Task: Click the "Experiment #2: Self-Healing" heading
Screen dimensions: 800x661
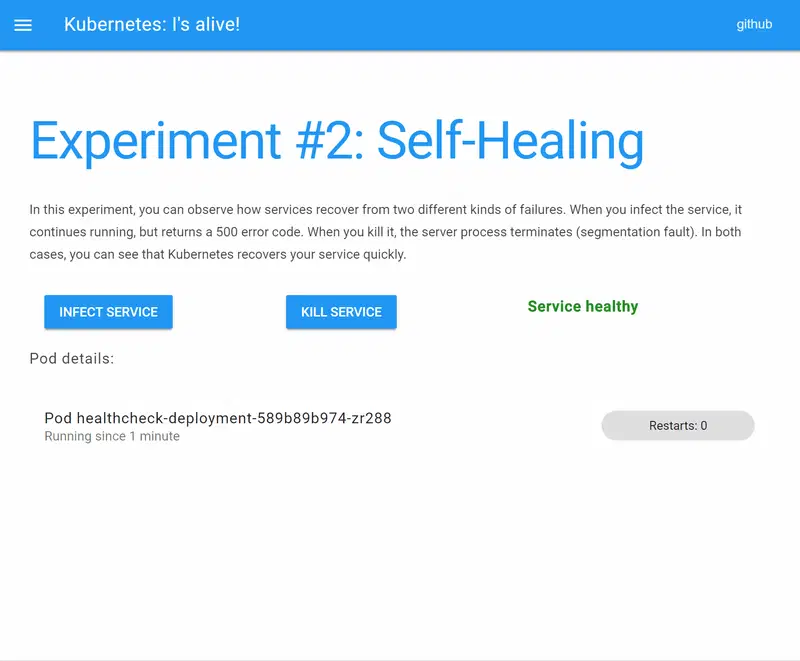Action: coord(337,141)
